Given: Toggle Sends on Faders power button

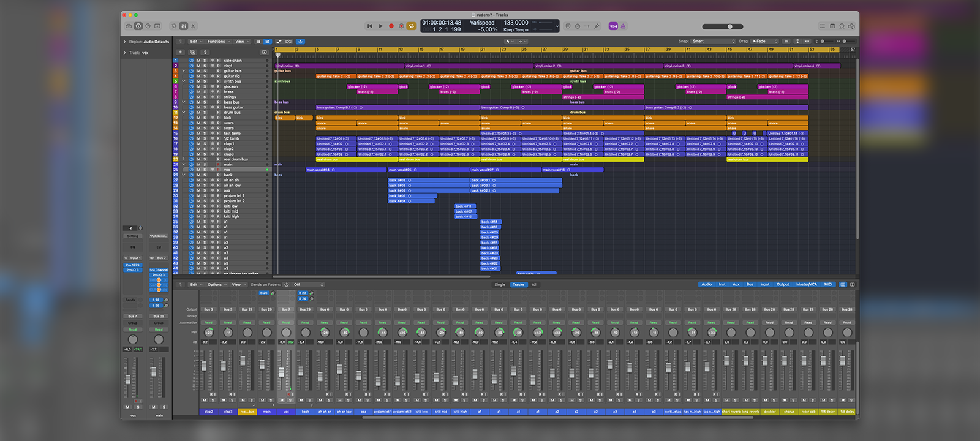Looking at the screenshot, I should [286, 285].
